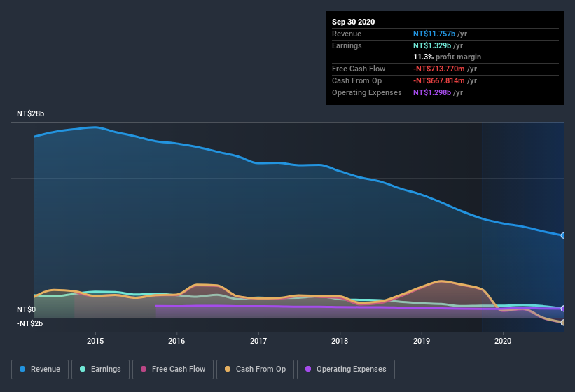Click the Cash From Op tooltip row label
575x392 pixels.
pyautogui.click(x=356, y=80)
